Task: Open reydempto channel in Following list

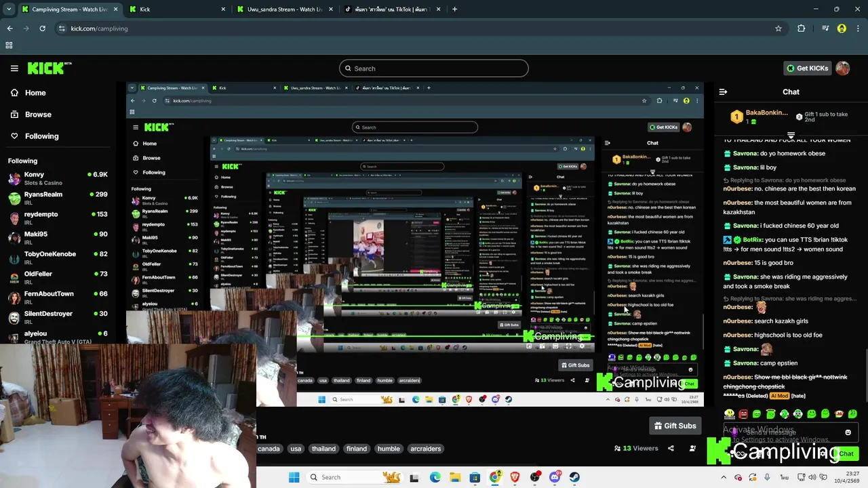Action: click(x=58, y=218)
